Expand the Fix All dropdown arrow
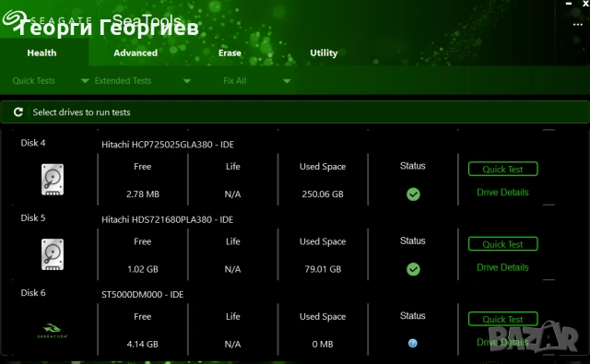The height and width of the screenshot is (364, 590). 287,81
